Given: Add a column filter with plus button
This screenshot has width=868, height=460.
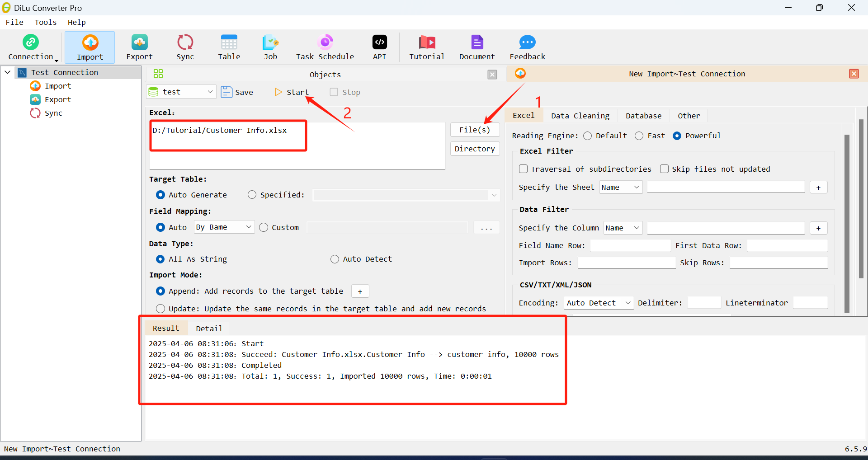Looking at the screenshot, I should click(x=818, y=228).
